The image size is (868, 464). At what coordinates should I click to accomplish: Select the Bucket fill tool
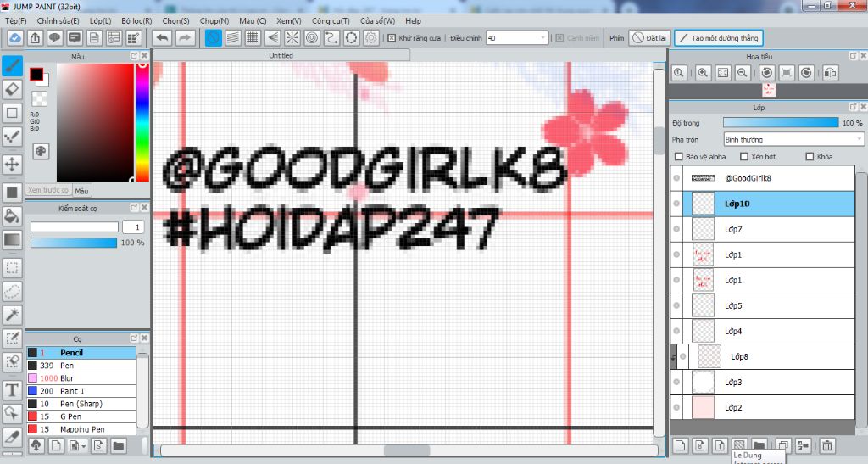12,216
